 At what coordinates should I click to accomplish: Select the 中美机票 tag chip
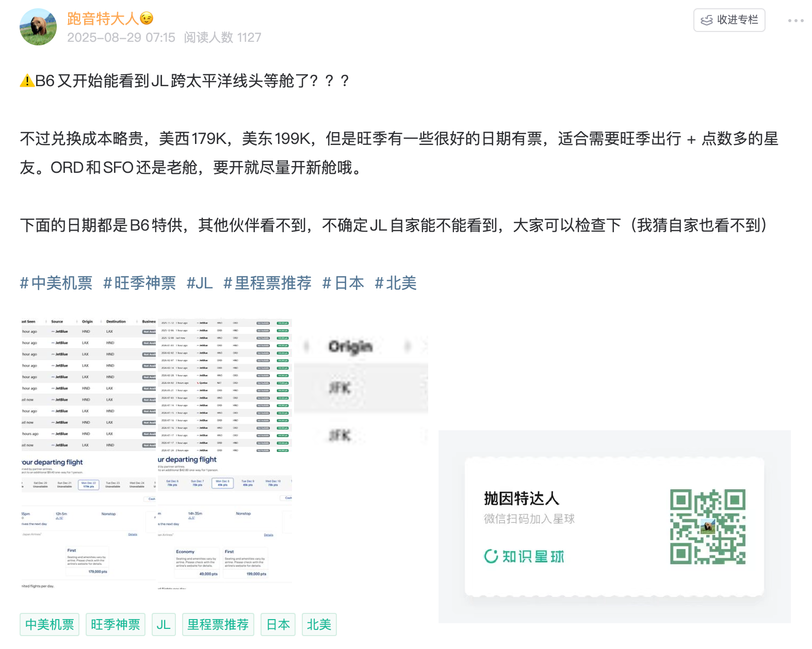click(50, 624)
